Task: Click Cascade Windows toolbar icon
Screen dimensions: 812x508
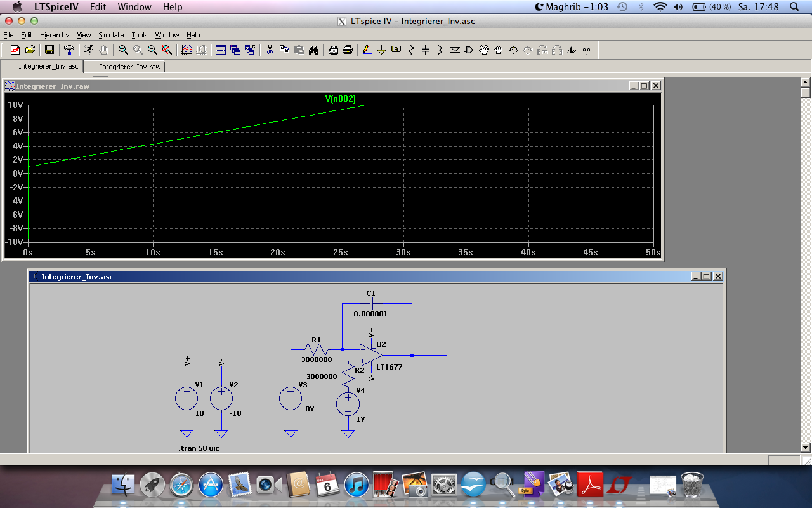Action: click(x=235, y=50)
